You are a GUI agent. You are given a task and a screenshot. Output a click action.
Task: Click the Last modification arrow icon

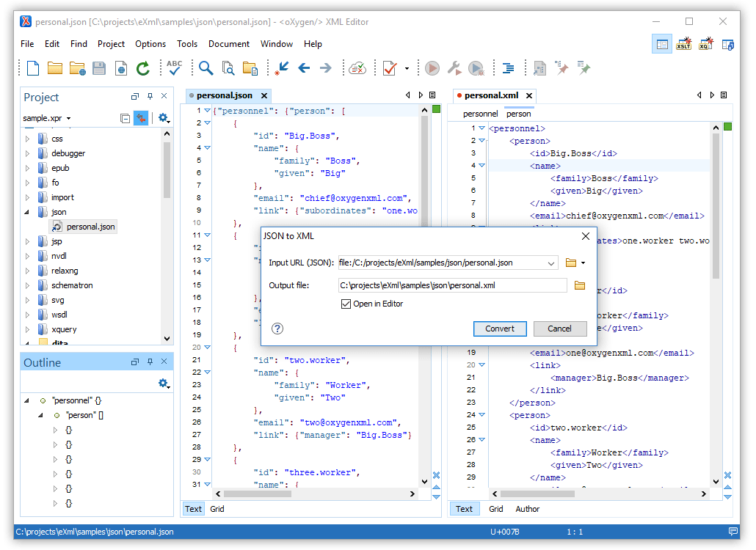pos(282,68)
